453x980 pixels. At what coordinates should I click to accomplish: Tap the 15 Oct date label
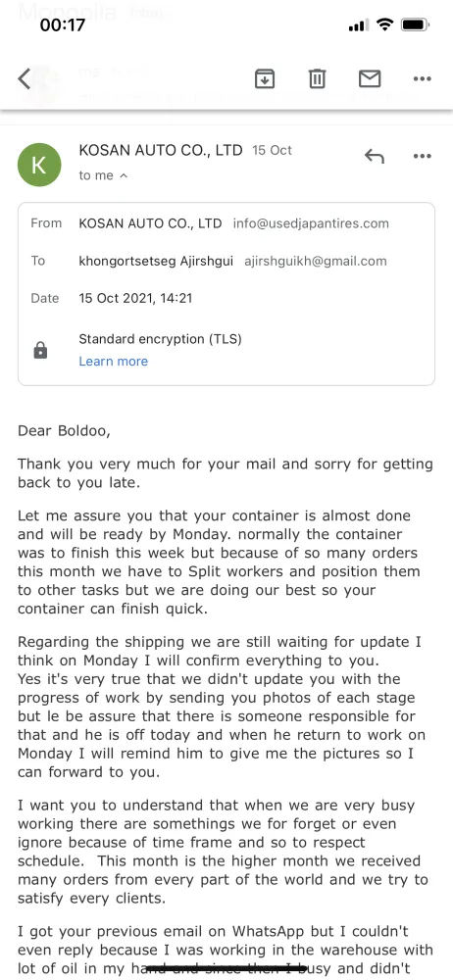(273, 151)
